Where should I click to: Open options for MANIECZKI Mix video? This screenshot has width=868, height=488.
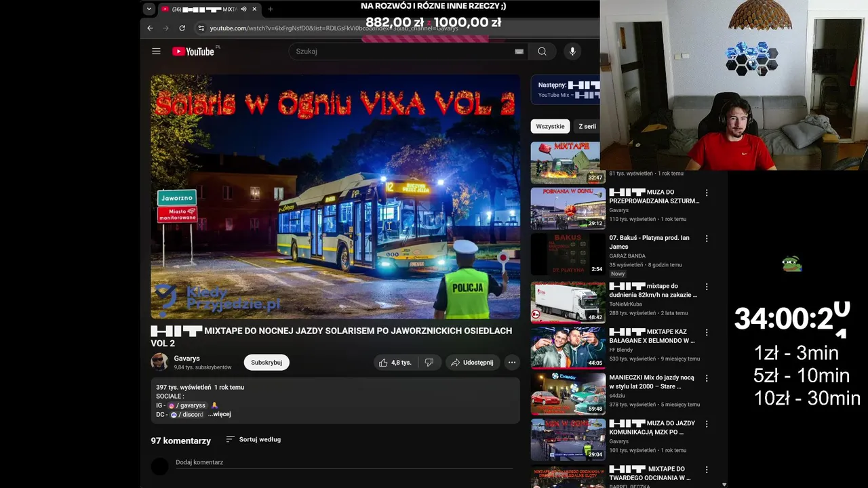tap(707, 378)
